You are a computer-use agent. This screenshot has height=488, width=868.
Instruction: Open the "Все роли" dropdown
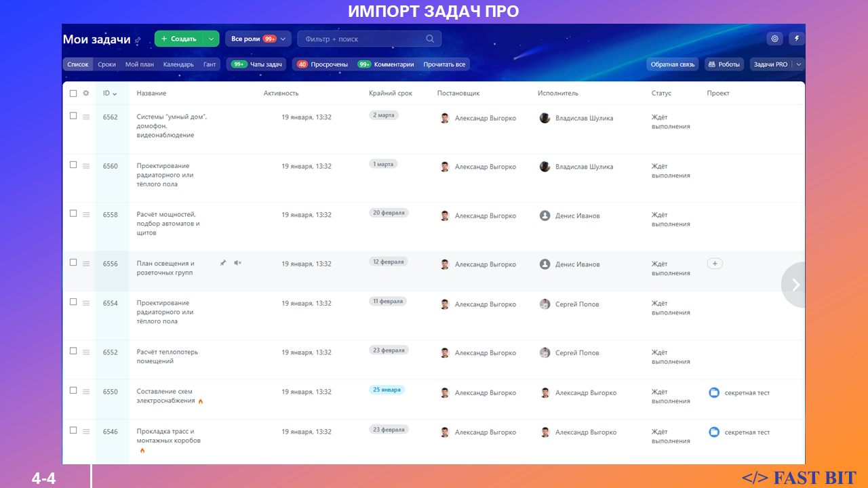tap(258, 39)
